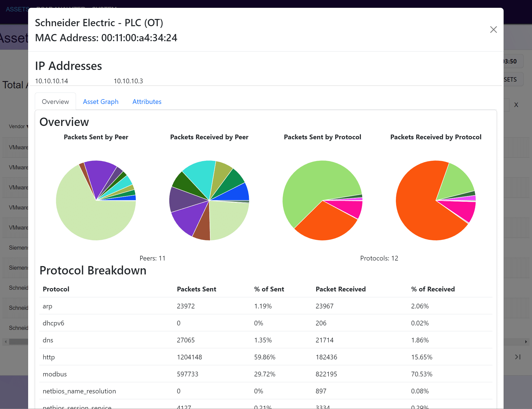
Task: Click the IP address 10.10.10.14
Action: 52,81
